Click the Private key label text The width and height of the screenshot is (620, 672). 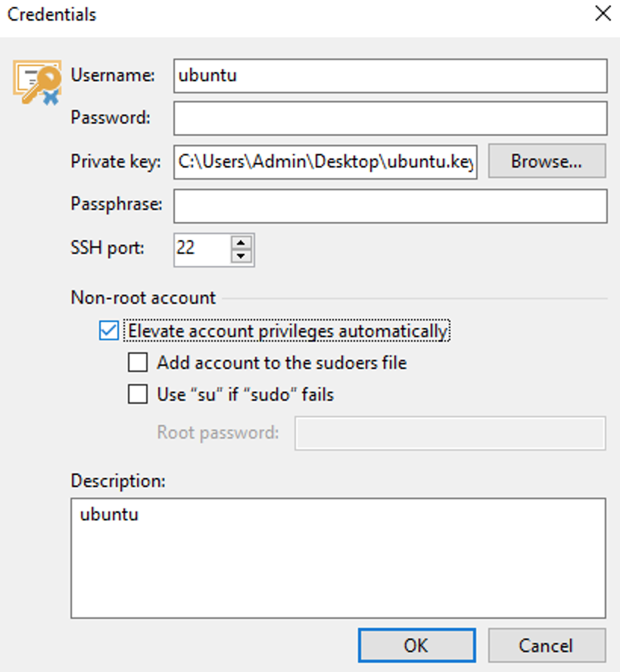click(x=116, y=161)
